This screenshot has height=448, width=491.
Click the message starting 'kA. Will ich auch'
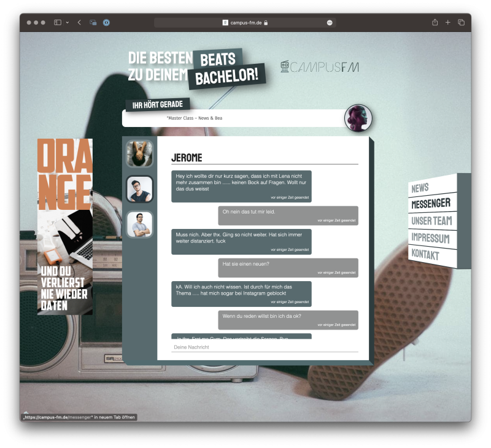tap(241, 294)
